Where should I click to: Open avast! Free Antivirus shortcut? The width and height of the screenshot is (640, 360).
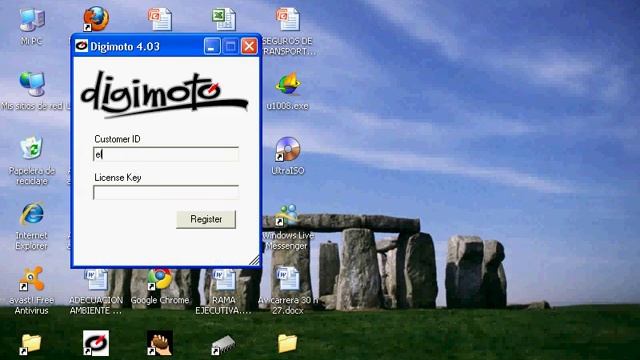point(32,278)
